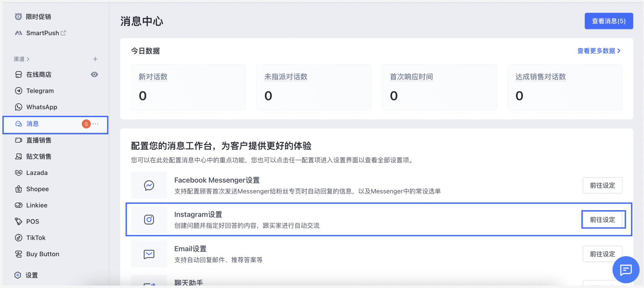
Task: Click the Buy Button icon
Action: [x=18, y=254]
